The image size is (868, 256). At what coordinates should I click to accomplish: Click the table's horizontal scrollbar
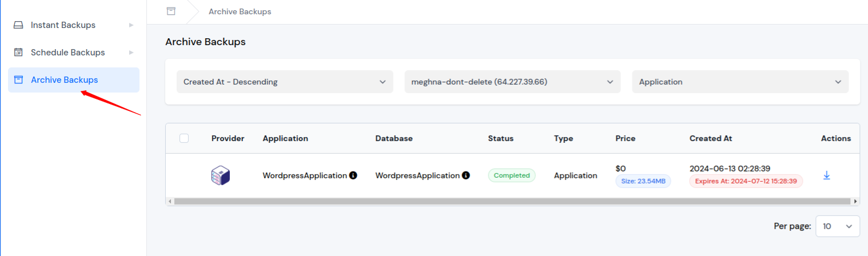pyautogui.click(x=512, y=201)
